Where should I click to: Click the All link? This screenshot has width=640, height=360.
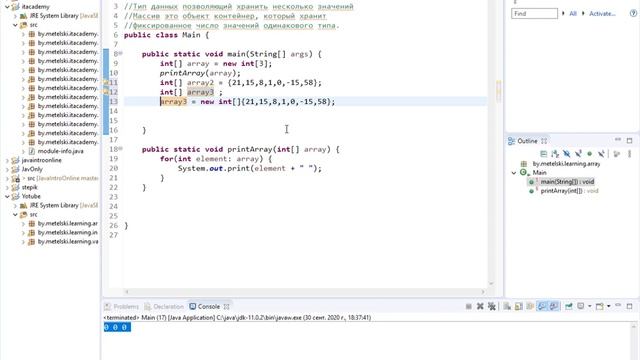pos(573,13)
